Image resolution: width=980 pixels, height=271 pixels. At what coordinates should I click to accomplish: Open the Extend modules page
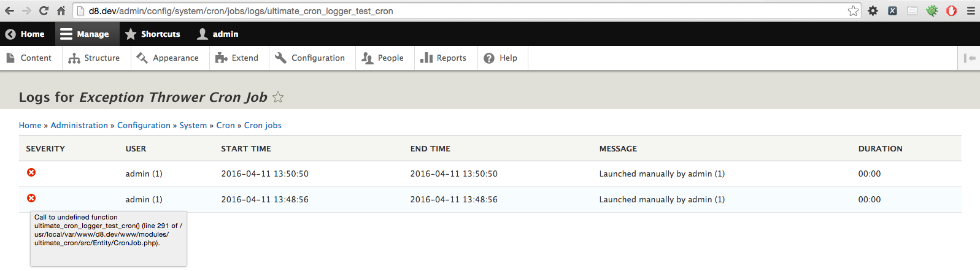coord(237,58)
